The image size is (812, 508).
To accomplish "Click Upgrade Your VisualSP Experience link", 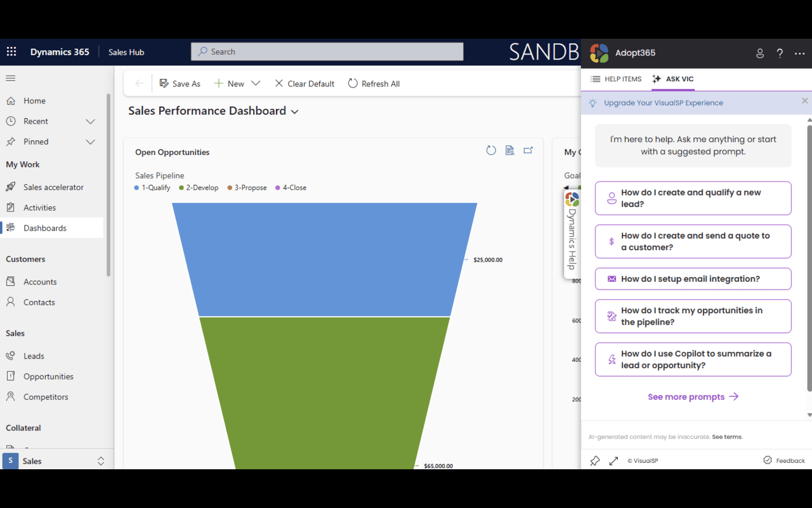I will (x=664, y=102).
